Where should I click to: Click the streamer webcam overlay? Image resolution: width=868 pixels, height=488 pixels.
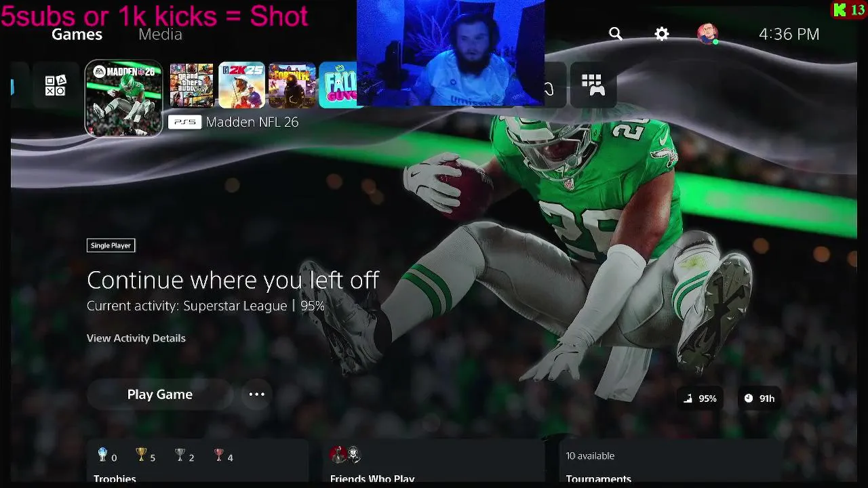(450, 53)
